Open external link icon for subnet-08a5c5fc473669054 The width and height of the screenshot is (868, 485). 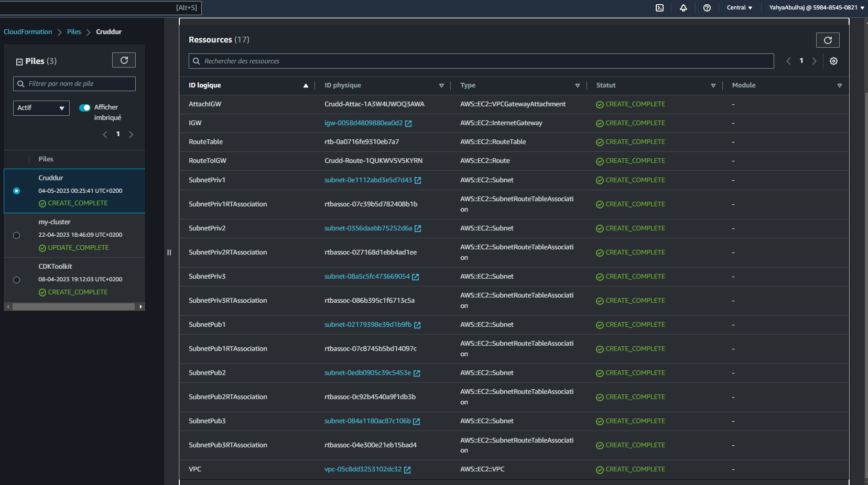pyautogui.click(x=416, y=277)
